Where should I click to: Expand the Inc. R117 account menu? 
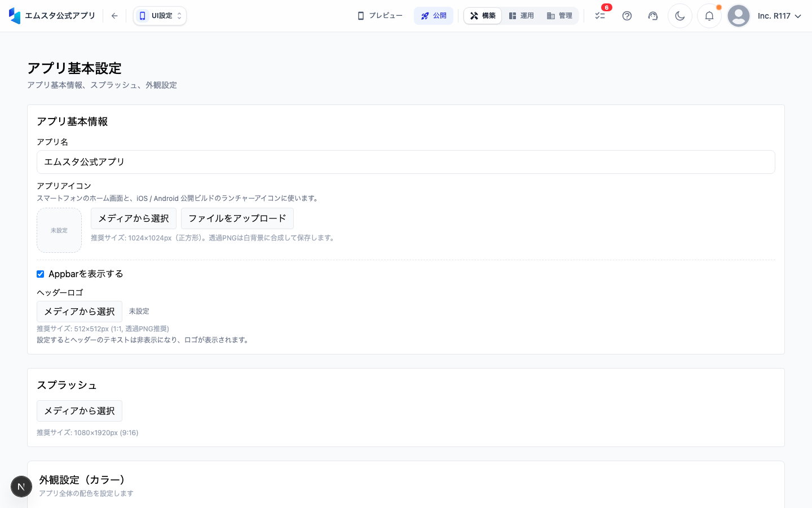(779, 16)
